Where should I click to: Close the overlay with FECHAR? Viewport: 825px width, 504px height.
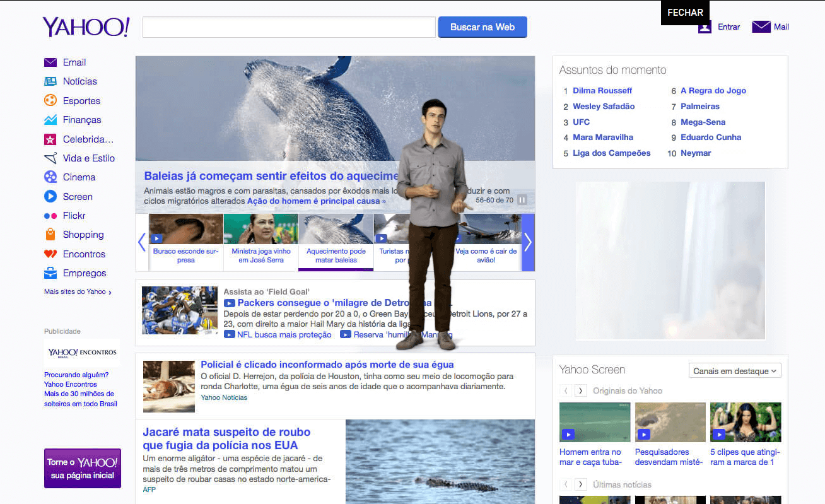[686, 13]
